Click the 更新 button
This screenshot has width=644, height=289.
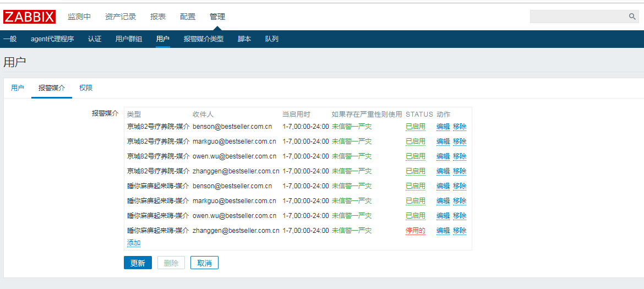[138, 263]
